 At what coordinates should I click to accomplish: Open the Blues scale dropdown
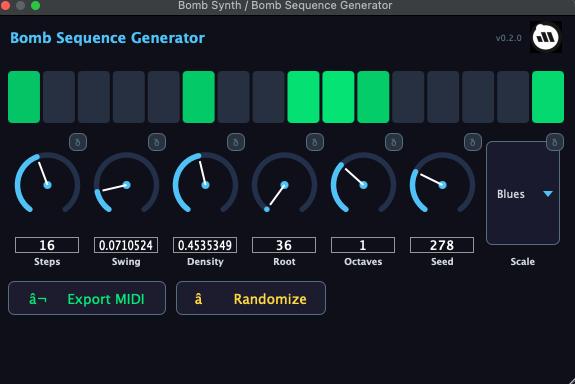[523, 193]
